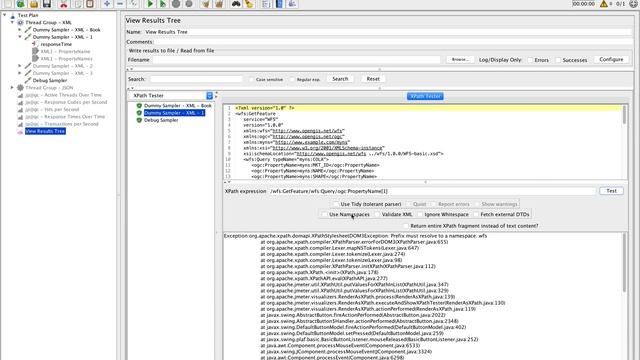Click the Search button
The height and width of the screenshot is (360, 640).
point(340,79)
